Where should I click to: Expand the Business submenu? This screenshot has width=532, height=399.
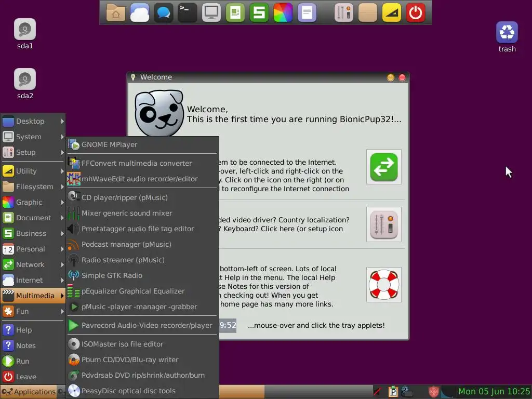point(33,233)
